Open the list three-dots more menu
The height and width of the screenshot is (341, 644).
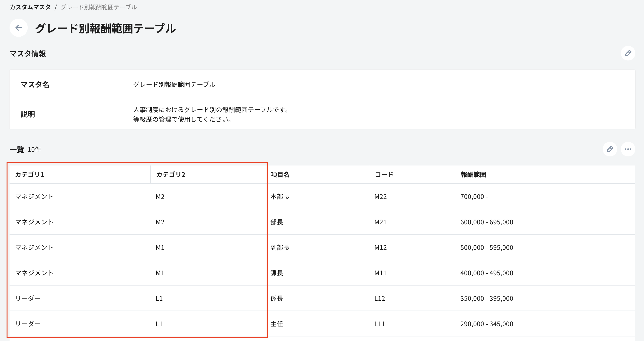click(x=628, y=149)
